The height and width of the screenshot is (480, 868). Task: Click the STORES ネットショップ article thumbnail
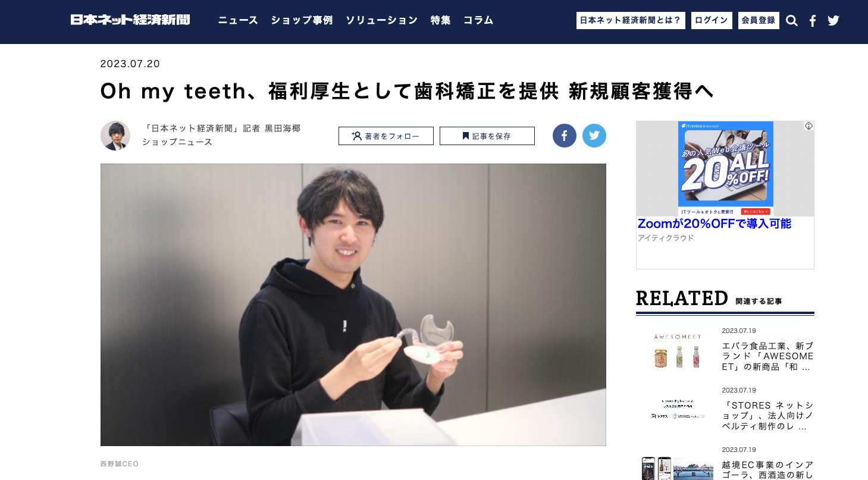tap(678, 410)
